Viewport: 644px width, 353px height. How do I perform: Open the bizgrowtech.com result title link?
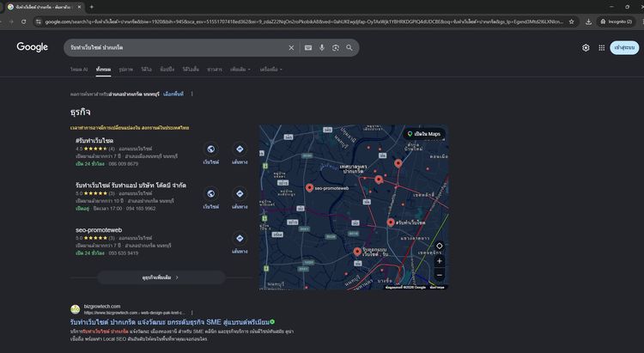pyautogui.click(x=170, y=321)
